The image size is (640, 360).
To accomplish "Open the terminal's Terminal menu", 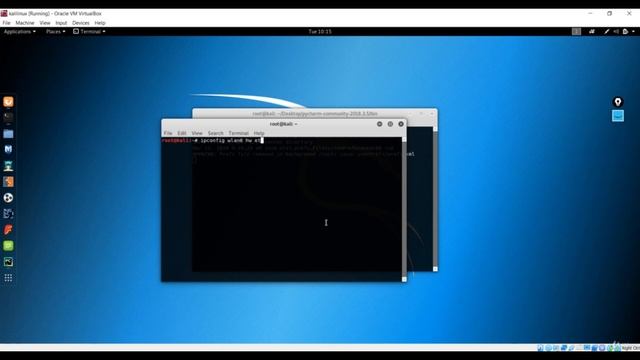I will click(238, 133).
